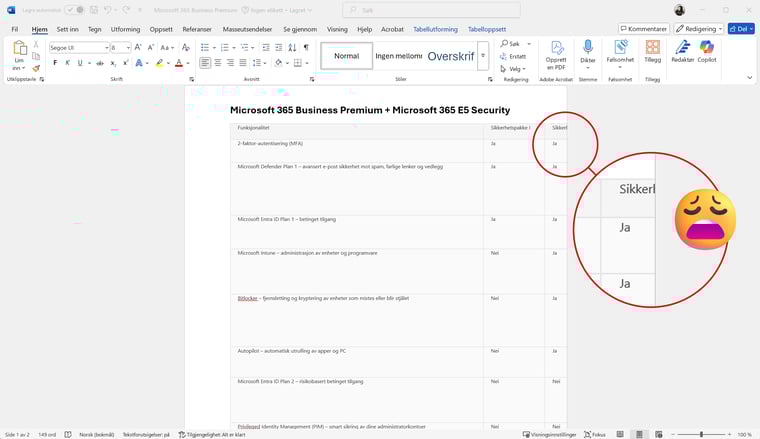Open the Tabelloppsett tab
Screen dimensions: 760x439
[x=487, y=29]
